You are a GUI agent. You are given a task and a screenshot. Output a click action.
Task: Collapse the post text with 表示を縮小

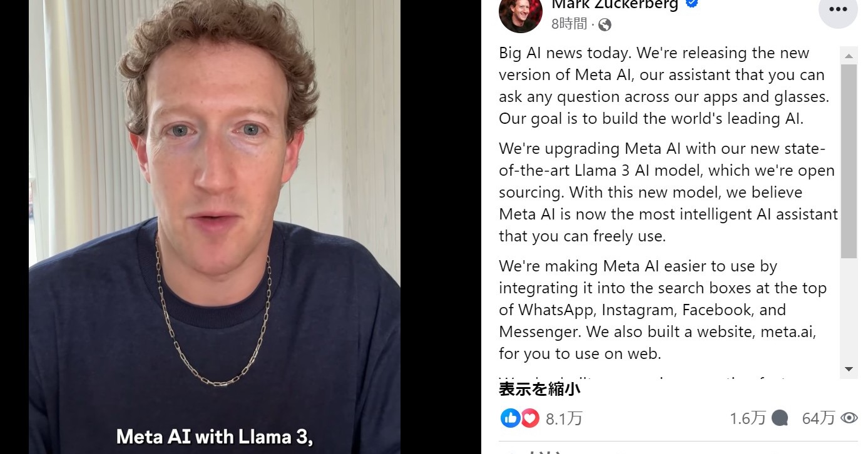(x=539, y=389)
